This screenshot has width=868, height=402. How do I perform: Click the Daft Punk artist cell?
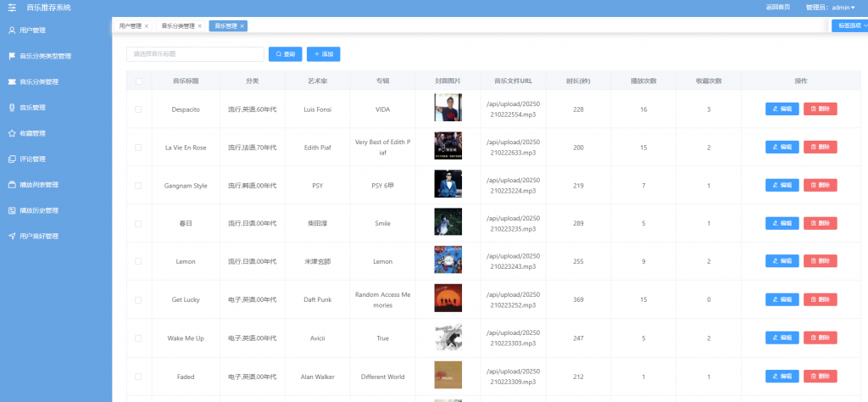318,299
